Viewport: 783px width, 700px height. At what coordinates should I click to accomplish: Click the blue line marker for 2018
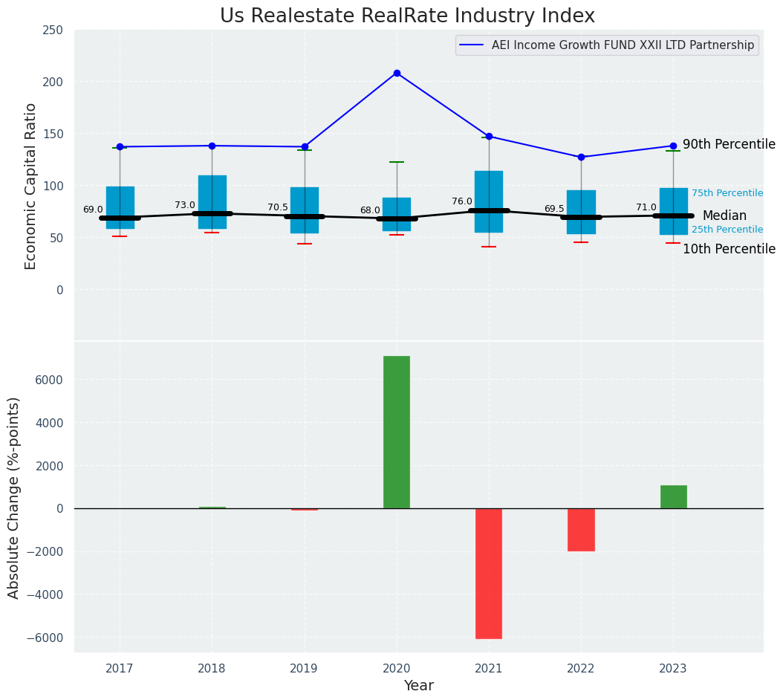212,146
